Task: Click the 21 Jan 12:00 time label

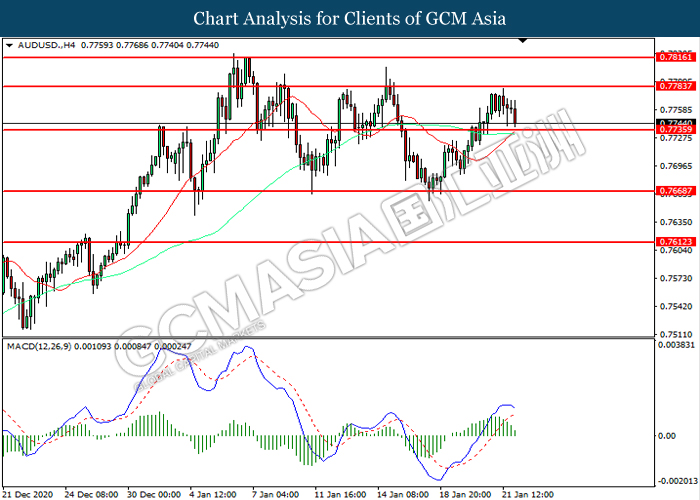Action: (x=528, y=495)
